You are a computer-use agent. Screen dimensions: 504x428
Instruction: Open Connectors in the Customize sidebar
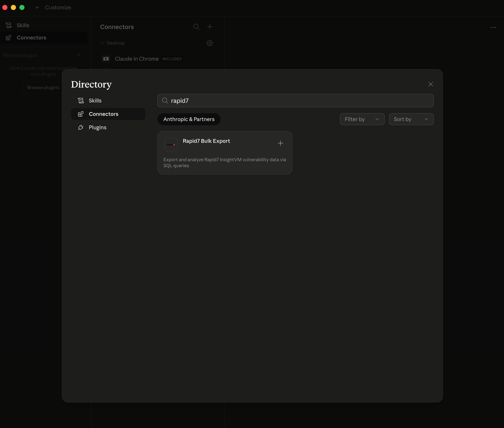coord(44,38)
